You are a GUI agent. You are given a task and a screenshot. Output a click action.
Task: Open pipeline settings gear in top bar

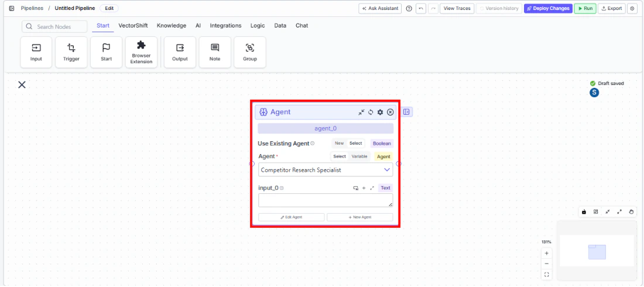(x=632, y=8)
